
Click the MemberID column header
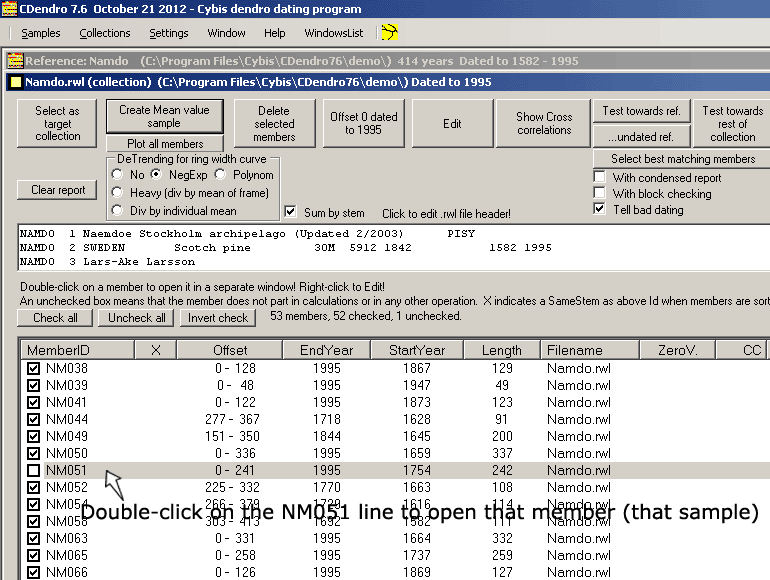pos(78,350)
